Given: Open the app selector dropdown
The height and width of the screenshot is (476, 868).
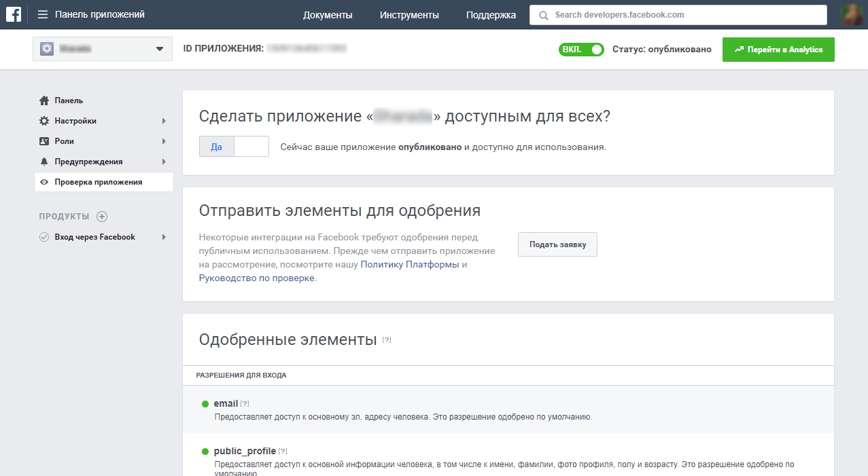Looking at the screenshot, I should click(102, 49).
